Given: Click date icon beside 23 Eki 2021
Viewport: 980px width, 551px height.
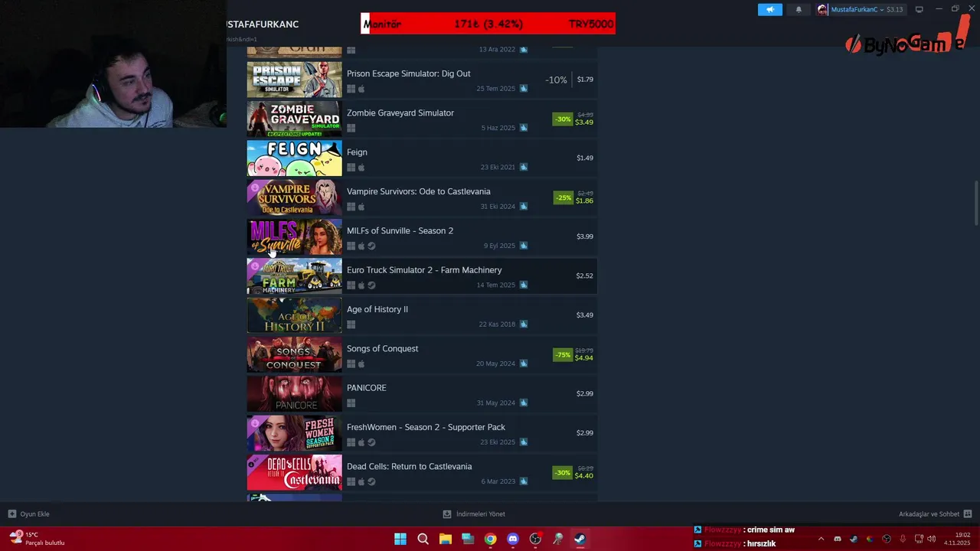Looking at the screenshot, I should pyautogui.click(x=524, y=167).
